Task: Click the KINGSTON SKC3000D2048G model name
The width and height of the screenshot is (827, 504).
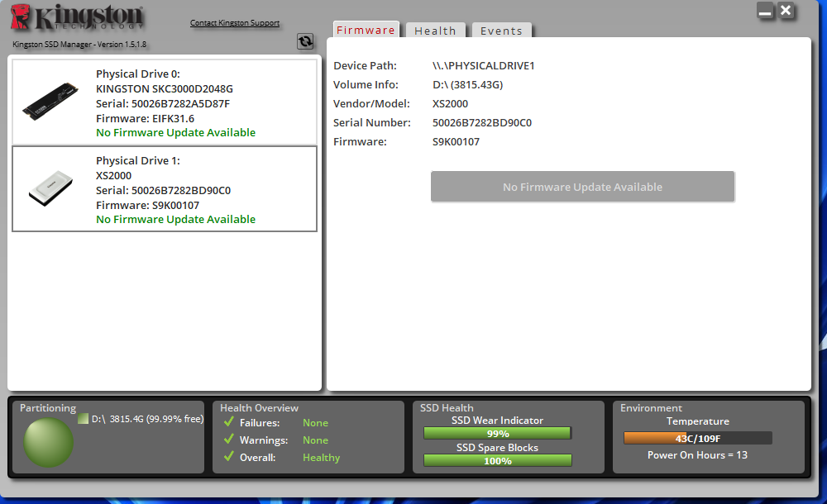Action: (x=165, y=88)
